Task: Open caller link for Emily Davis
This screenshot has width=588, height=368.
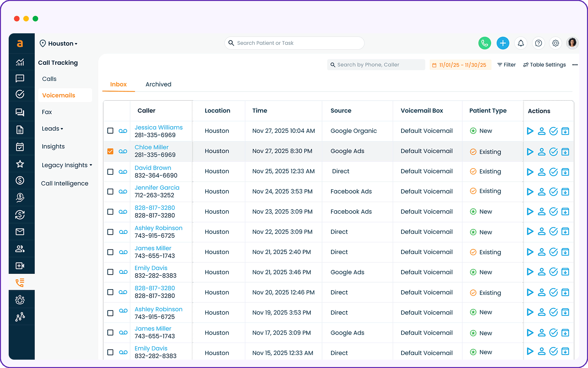Action: tap(151, 268)
